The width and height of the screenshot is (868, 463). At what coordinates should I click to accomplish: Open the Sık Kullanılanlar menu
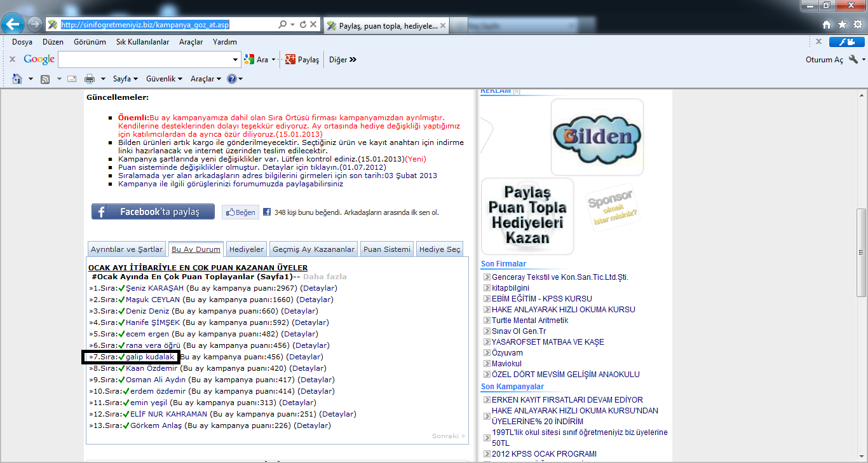tap(142, 42)
